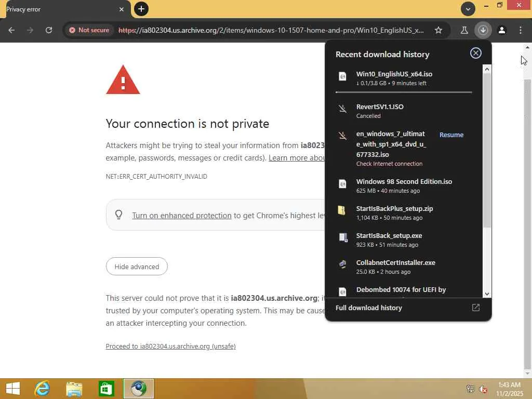
Task: Click the StartIsBackPlus_setup.zip folder icon
Action: pos(342,211)
